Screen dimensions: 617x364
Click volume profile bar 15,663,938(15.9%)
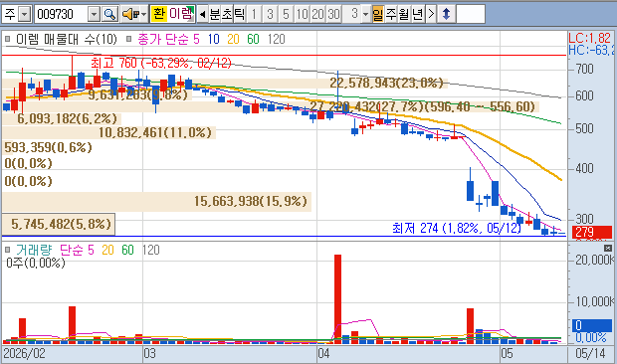tap(156, 202)
